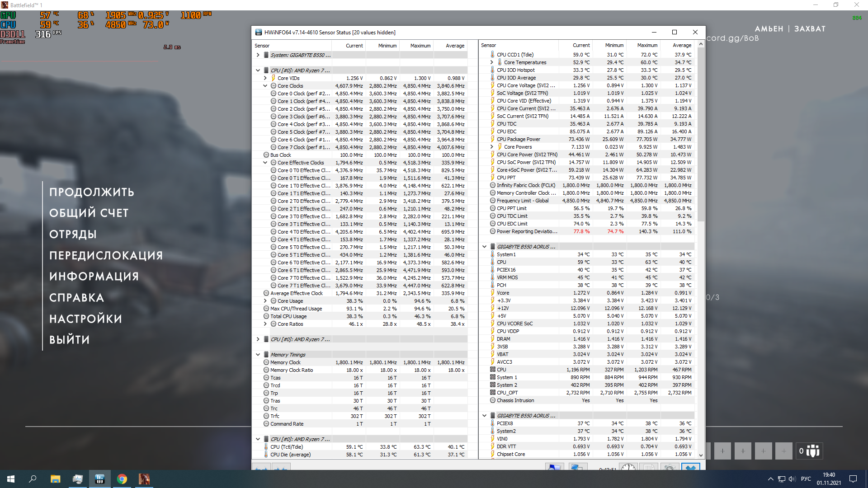Select the CPU Package Power sensor row

pos(518,139)
